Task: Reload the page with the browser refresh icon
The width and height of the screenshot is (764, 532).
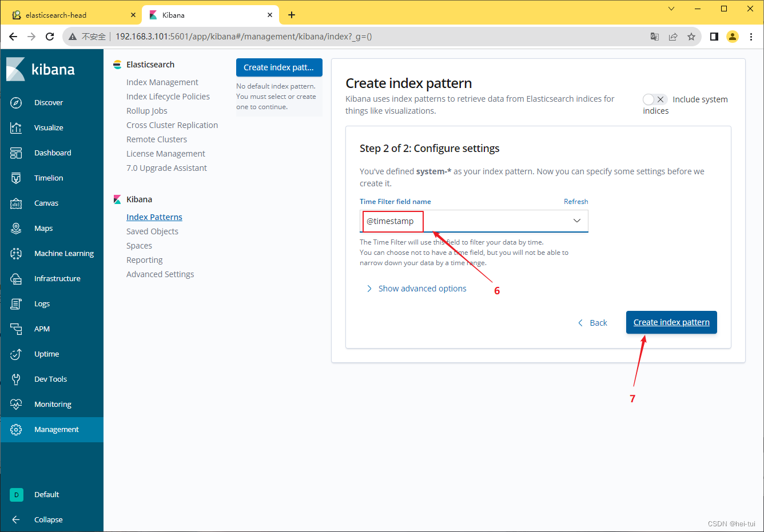Action: click(x=50, y=37)
